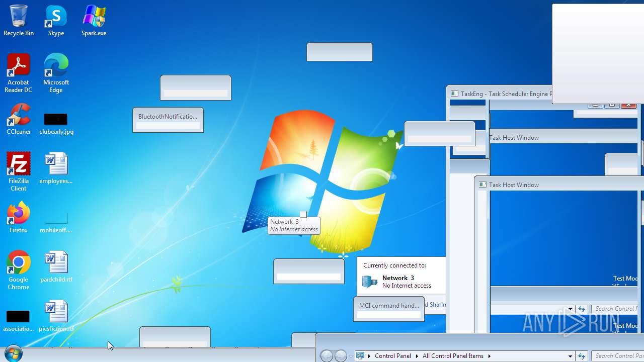Click the TaskEng window title bar icon

point(455,94)
